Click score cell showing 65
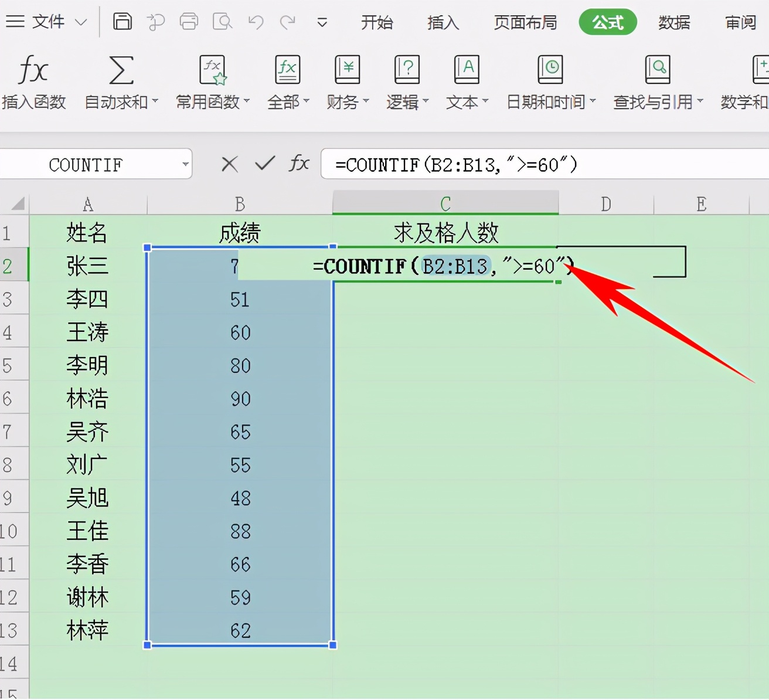Viewport: 769px width, 700px height. coord(240,432)
